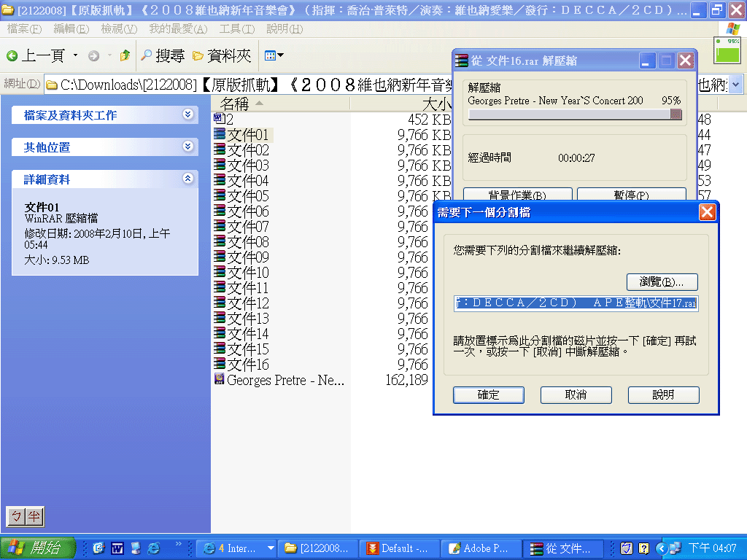This screenshot has width=747, height=560.
Task: Click the Search (搜尋) magnifier button
Action: pyautogui.click(x=163, y=55)
